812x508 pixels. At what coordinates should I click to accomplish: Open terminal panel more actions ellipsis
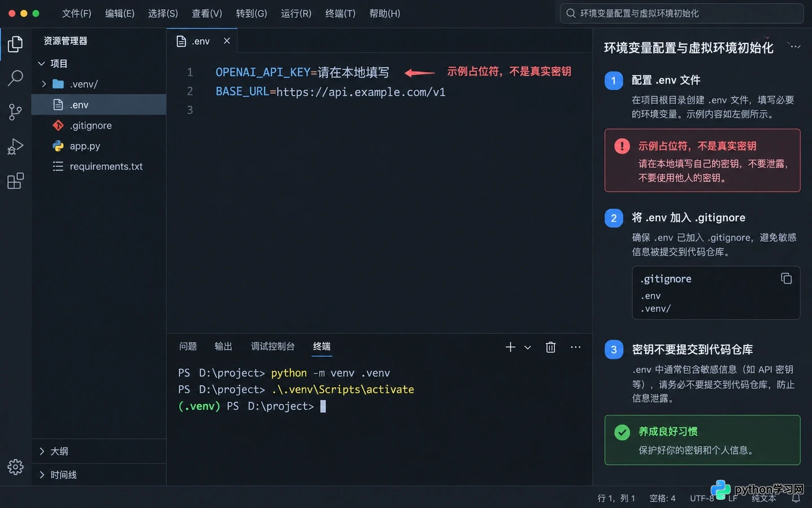pyautogui.click(x=575, y=347)
